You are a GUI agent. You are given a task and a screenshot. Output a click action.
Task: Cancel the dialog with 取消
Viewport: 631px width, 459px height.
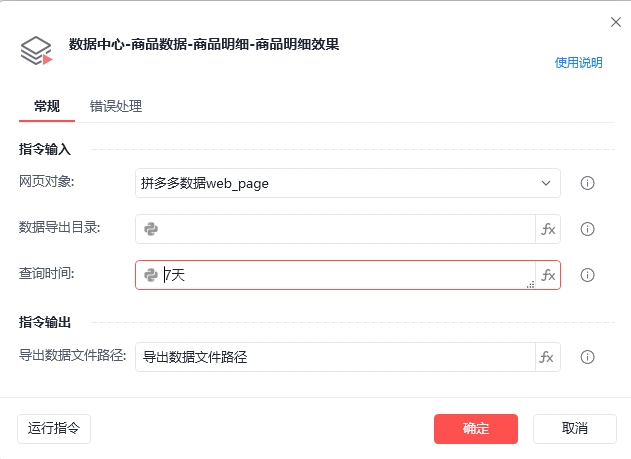(574, 429)
